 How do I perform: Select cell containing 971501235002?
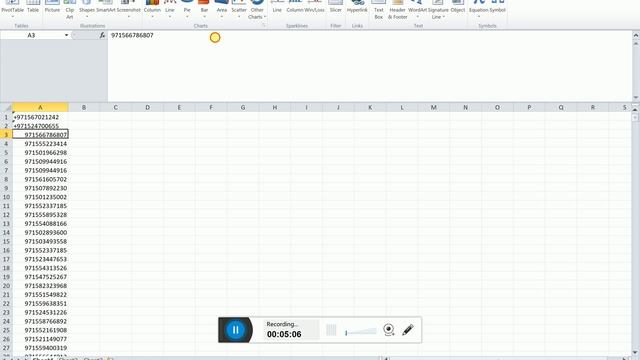pos(40,197)
